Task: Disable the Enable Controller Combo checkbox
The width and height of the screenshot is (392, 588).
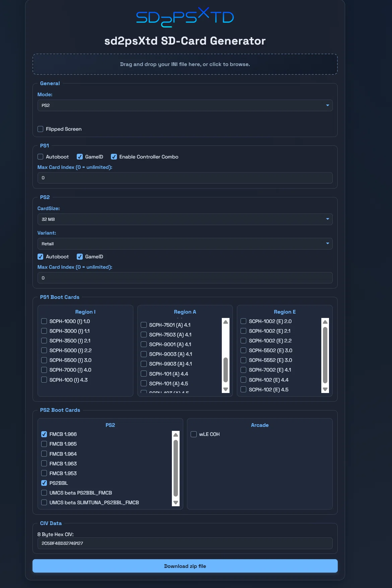Action: [x=114, y=157]
